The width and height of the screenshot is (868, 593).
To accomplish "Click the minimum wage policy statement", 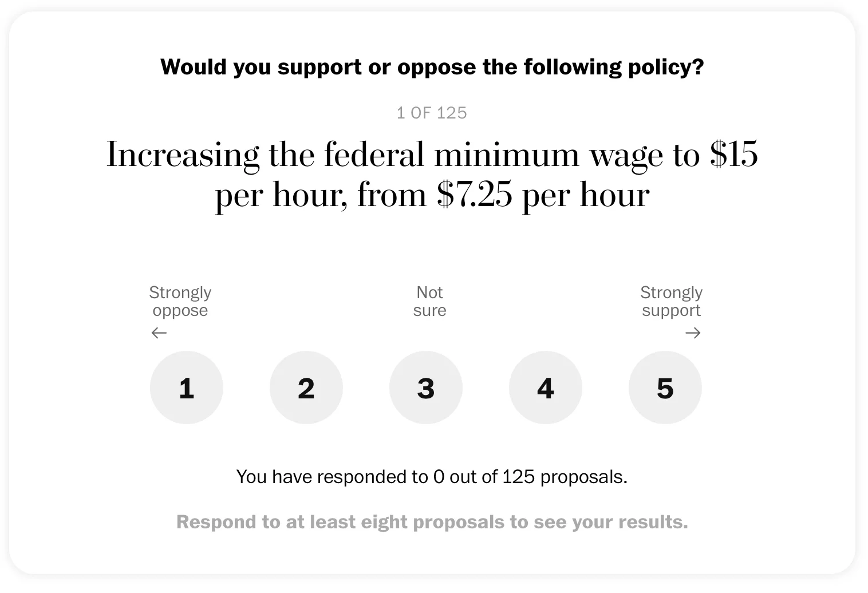I will [x=432, y=175].
